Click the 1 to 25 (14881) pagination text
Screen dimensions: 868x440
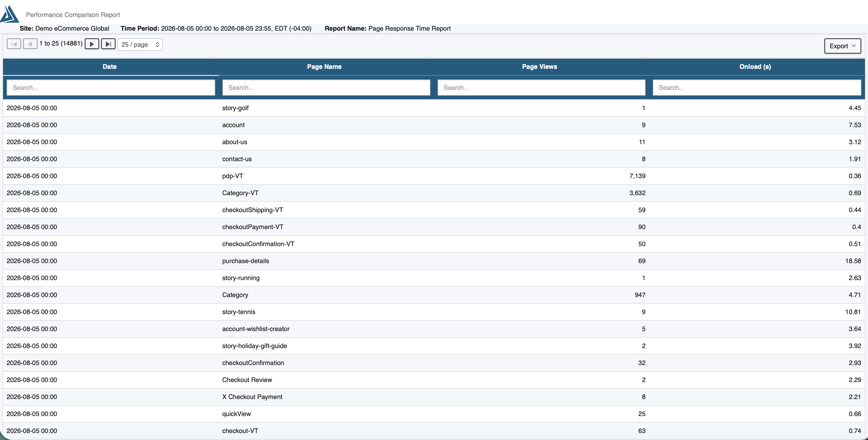[x=61, y=43]
